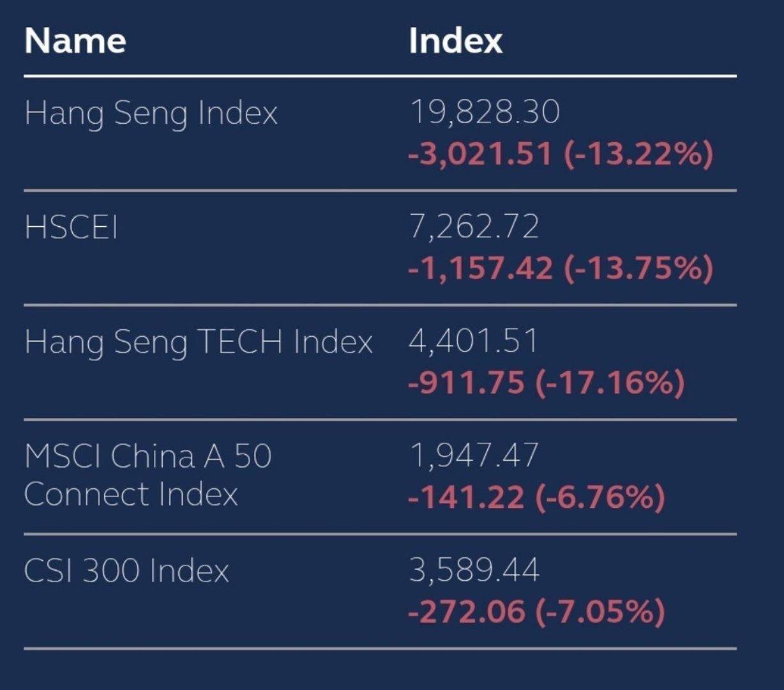This screenshot has height=690, width=784.
Task: Click the Name column header
Action: click(75, 41)
